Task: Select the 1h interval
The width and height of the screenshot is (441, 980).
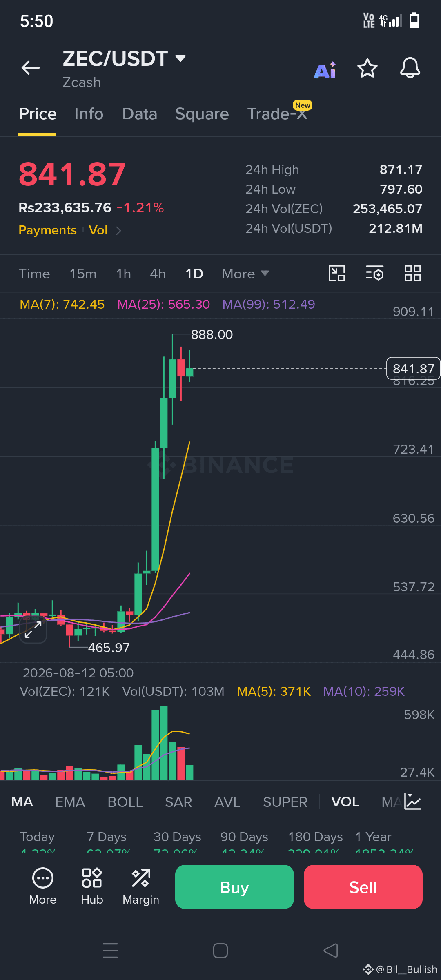Action: point(123,274)
